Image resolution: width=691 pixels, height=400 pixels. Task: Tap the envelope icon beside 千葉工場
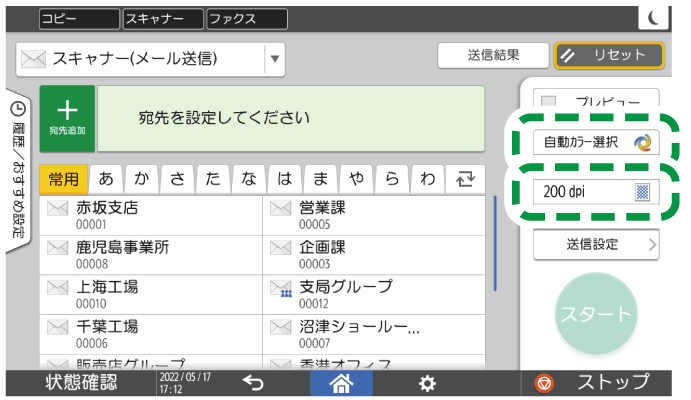coord(58,327)
